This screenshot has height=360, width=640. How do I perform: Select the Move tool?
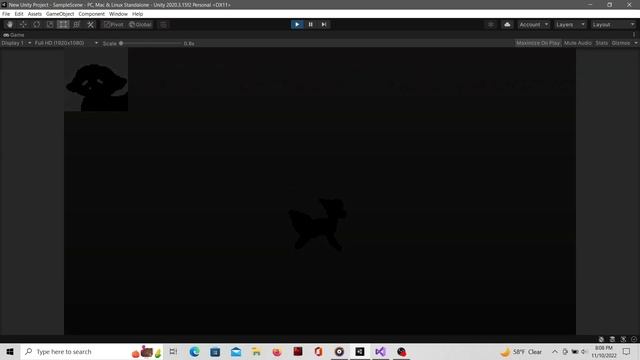point(23,24)
